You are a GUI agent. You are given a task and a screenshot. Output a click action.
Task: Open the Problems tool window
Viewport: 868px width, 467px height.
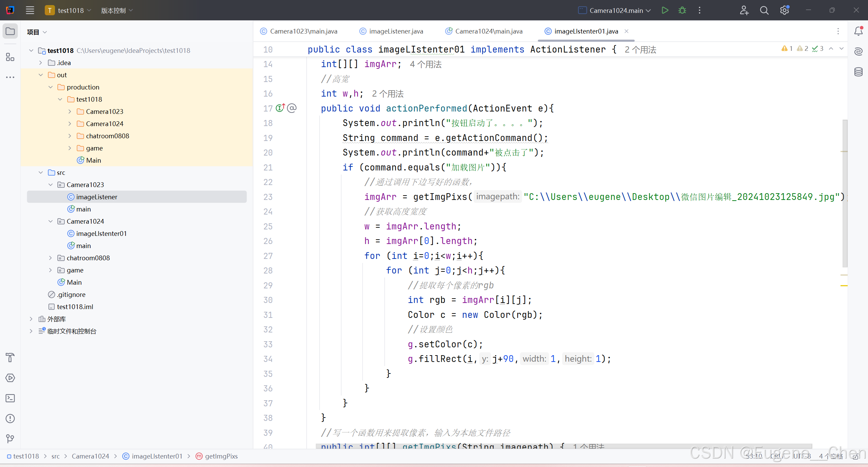(x=10, y=419)
